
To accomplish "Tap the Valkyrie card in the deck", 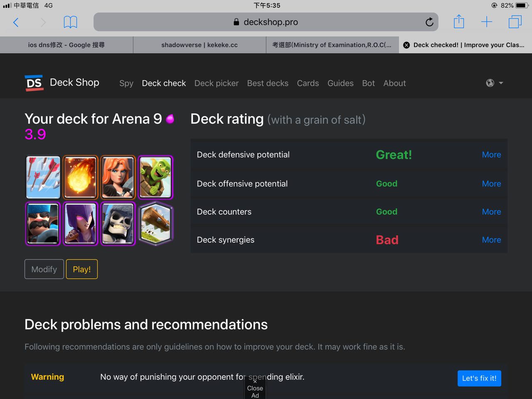I will pos(118,177).
